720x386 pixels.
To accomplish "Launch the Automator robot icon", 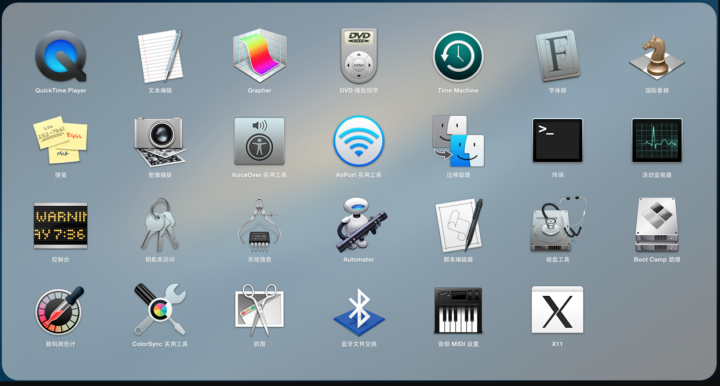I will pos(360,225).
